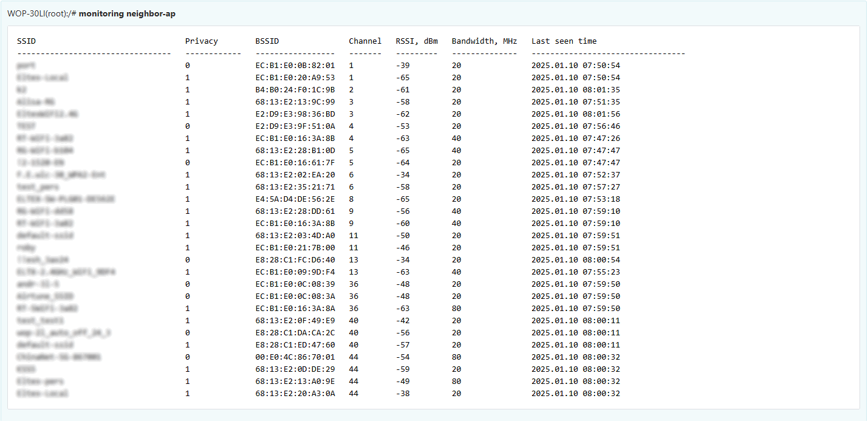Click the Privacy column header
This screenshot has width=868, height=421.
click(x=202, y=41)
